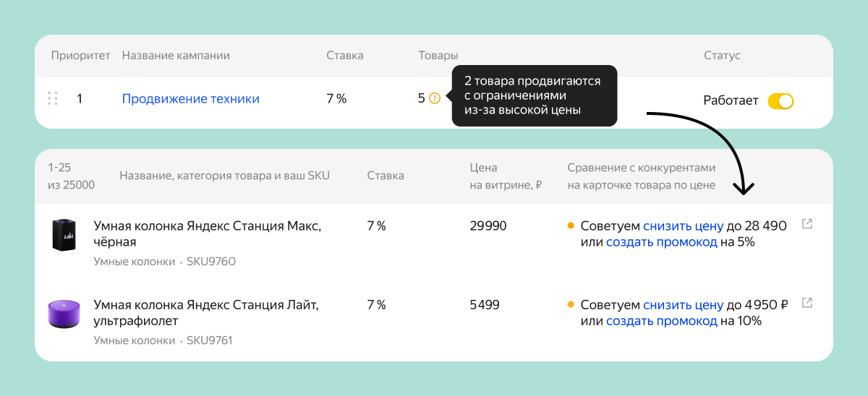
Task: Select the Умная колонка Яндекс Станция Макс title
Action: pos(207,233)
